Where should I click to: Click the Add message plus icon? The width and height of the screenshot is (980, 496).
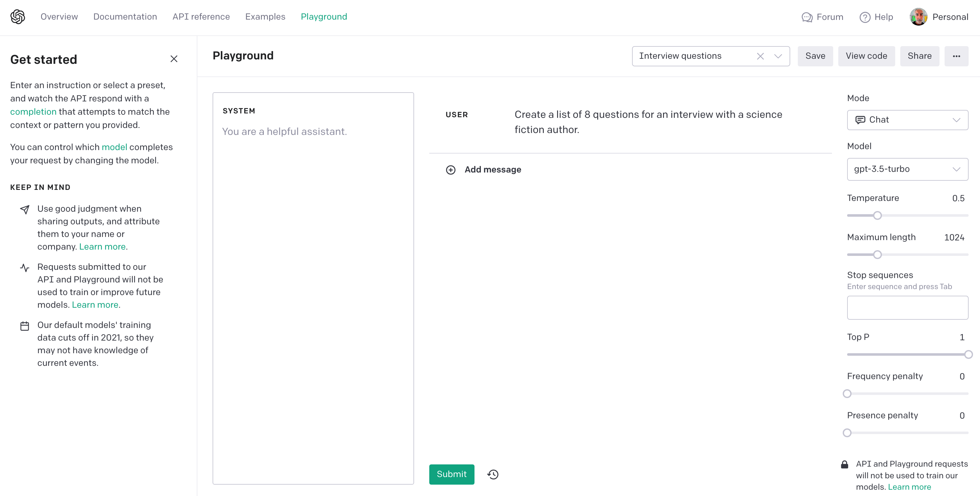pyautogui.click(x=450, y=170)
